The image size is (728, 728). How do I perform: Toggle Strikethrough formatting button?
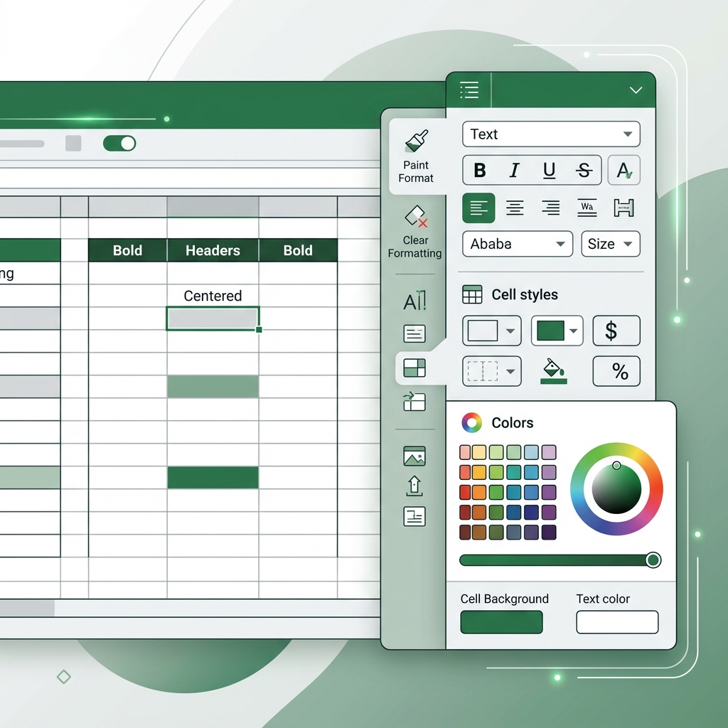(x=584, y=171)
